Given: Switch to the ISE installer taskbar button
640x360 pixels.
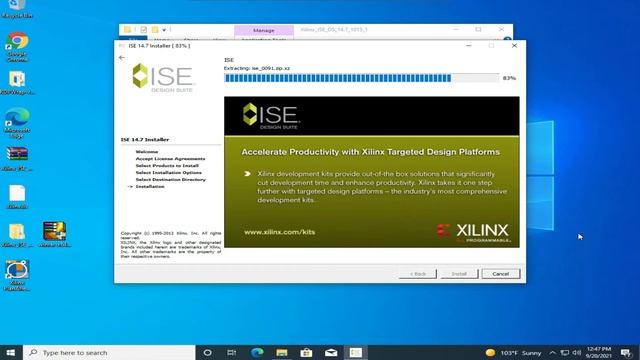Looking at the screenshot, I should click(x=356, y=352).
